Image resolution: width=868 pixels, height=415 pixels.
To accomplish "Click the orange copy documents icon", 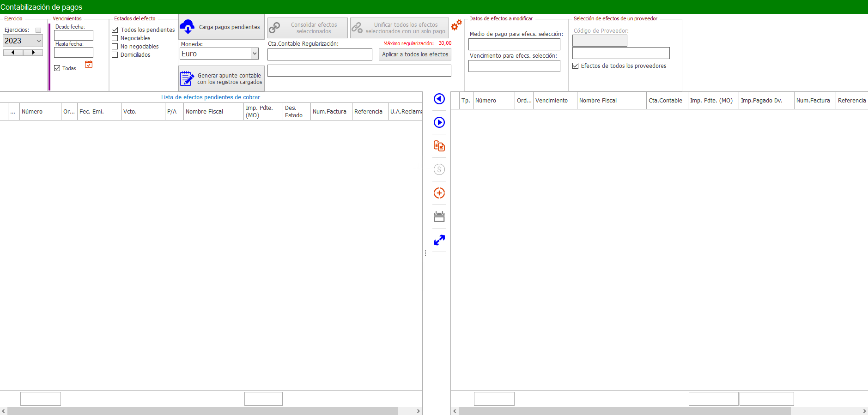I will pos(439,146).
